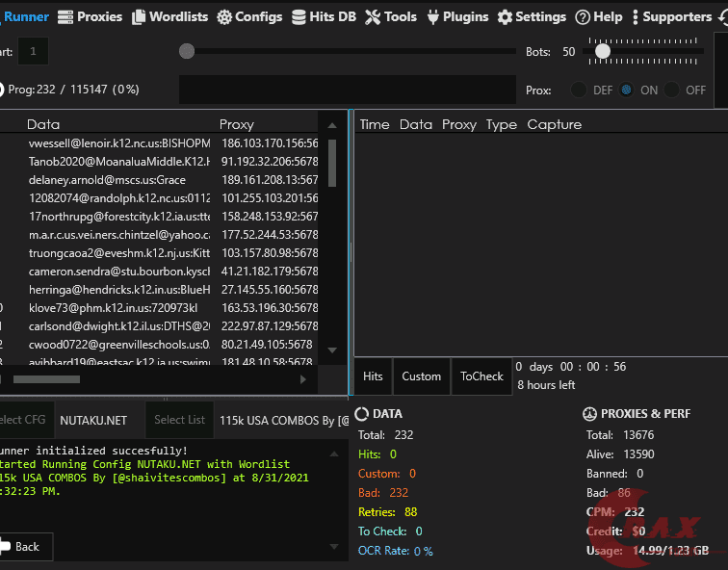Select the vwessell@lenoir.k12.nc.us row

pos(160,142)
